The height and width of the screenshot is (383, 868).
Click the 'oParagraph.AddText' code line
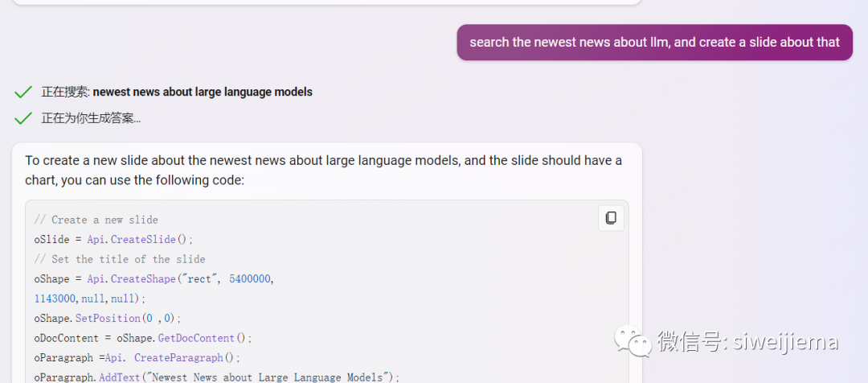pyautogui.click(x=216, y=377)
